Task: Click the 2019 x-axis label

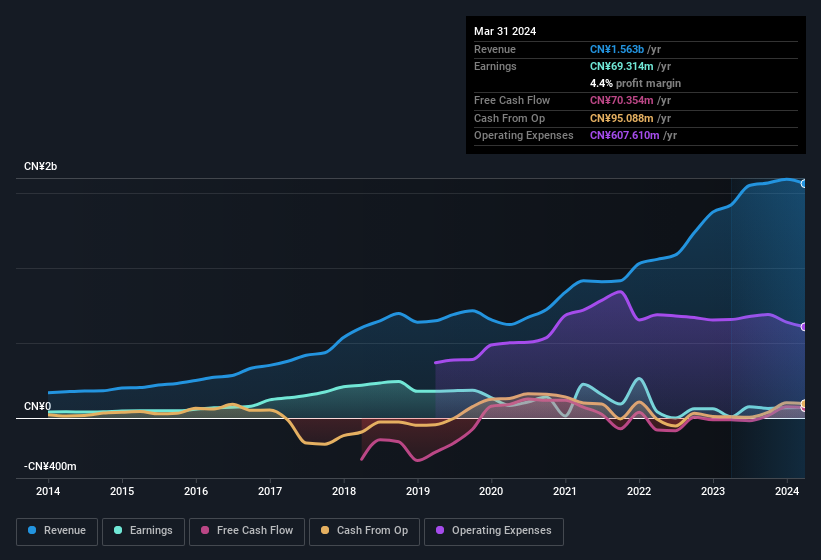Action: click(x=417, y=491)
